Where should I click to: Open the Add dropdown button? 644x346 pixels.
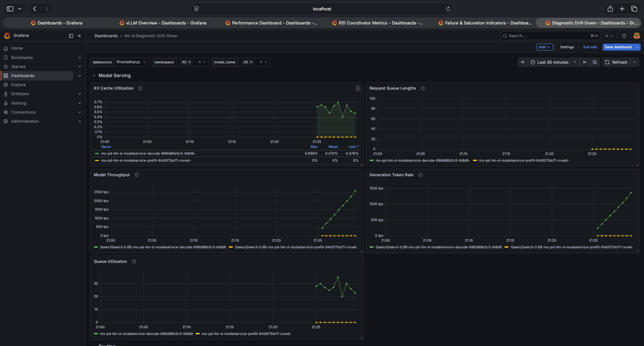[544, 47]
